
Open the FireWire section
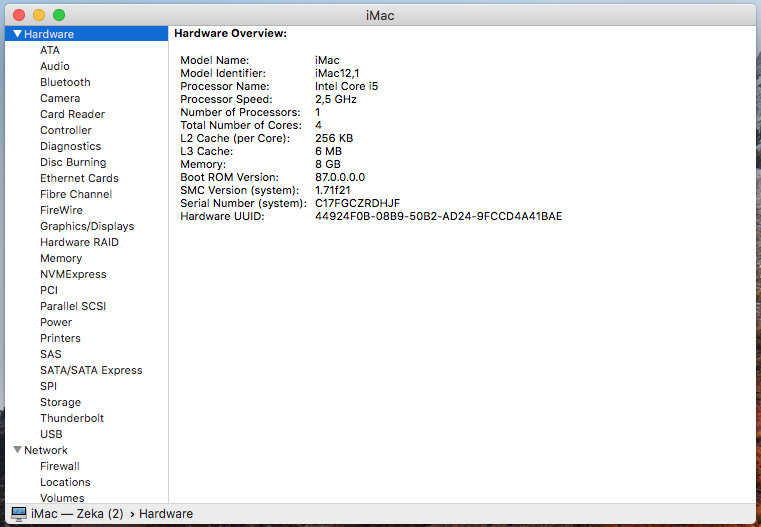click(x=61, y=210)
